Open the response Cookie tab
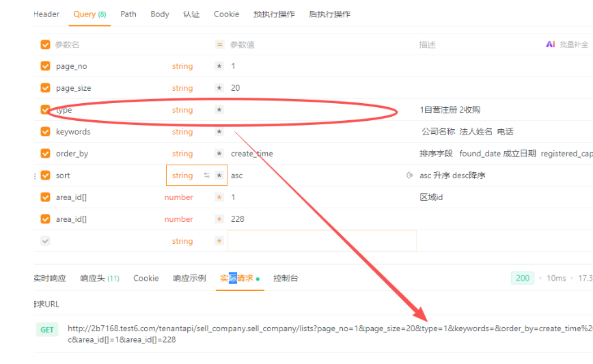The image size is (593, 364). coord(146,278)
